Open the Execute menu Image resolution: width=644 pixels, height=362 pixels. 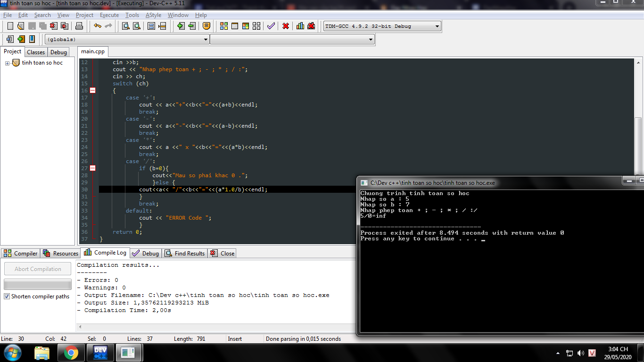109,15
